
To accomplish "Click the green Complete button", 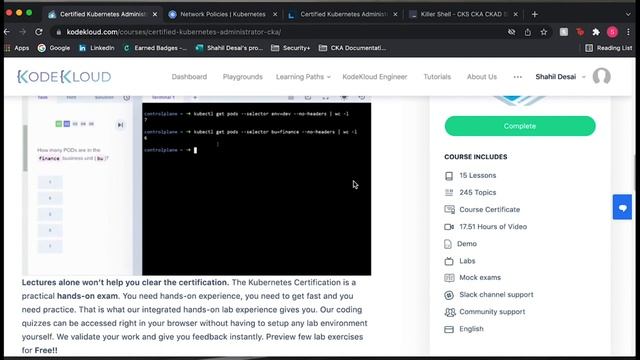I will [x=520, y=126].
